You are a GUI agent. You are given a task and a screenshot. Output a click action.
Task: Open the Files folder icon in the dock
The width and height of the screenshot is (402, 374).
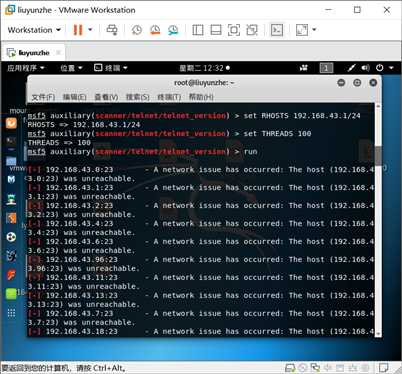pyautogui.click(x=11, y=161)
